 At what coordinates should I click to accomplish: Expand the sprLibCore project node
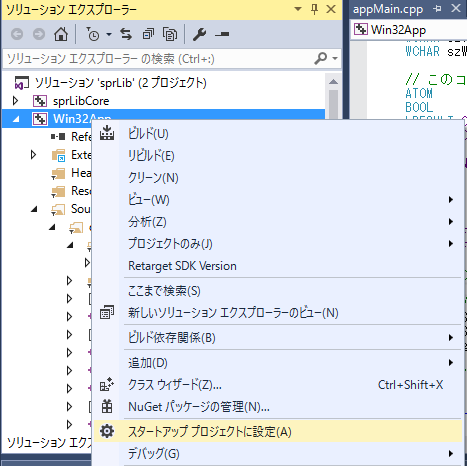[x=15, y=101]
